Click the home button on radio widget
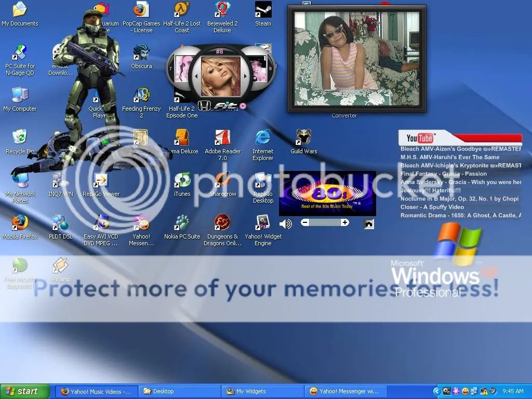This screenshot has width=532, height=399. click(x=369, y=224)
